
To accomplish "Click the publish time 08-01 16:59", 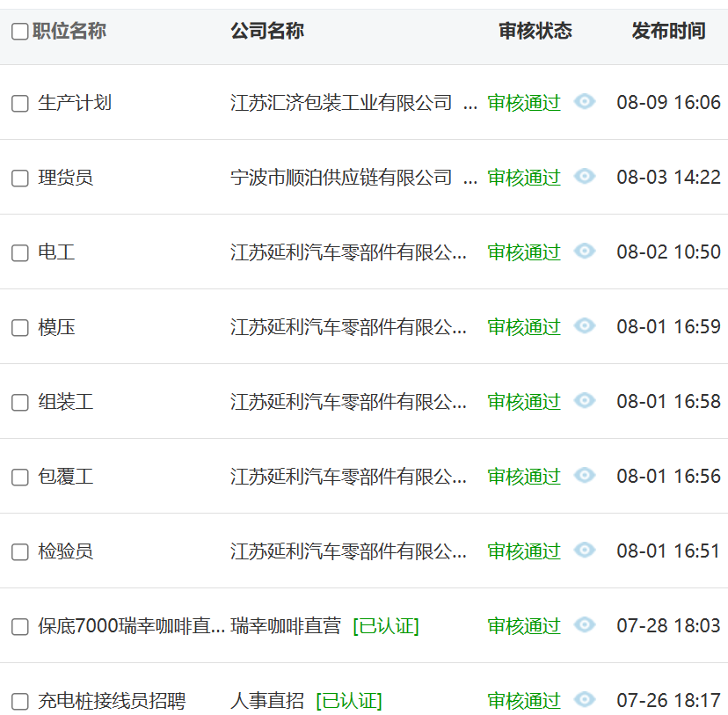I will [668, 326].
